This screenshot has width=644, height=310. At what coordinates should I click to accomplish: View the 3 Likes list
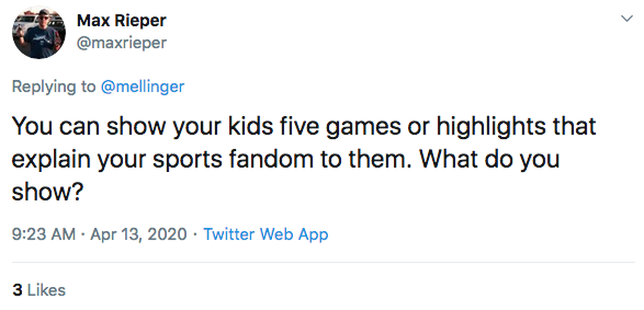point(38,290)
